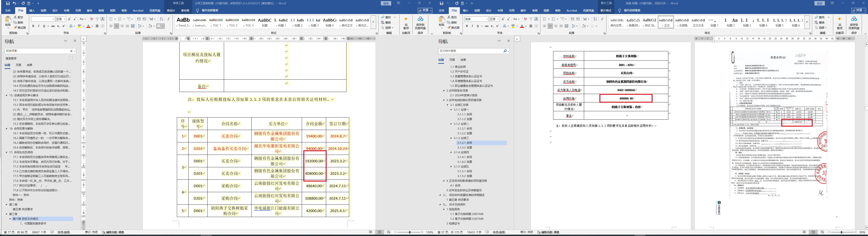The height and width of the screenshot is (236, 868).
Task: Collapse the 3.1.3 业绩三 heading
Action: 451,138
